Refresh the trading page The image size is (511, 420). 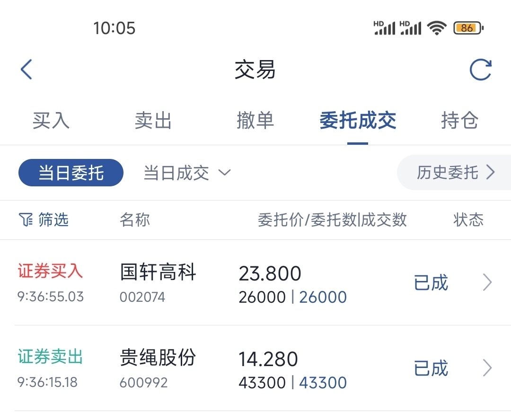tap(480, 70)
